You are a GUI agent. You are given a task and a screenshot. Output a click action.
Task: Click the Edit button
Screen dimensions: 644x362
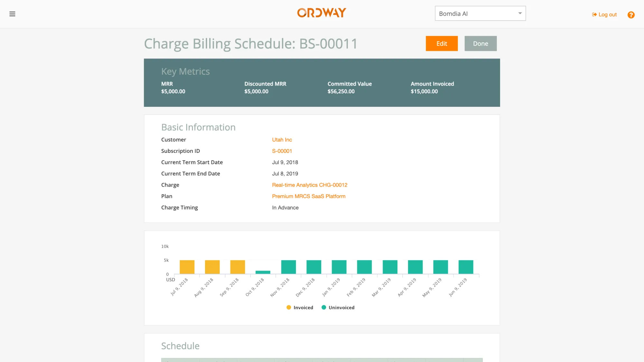click(x=441, y=43)
